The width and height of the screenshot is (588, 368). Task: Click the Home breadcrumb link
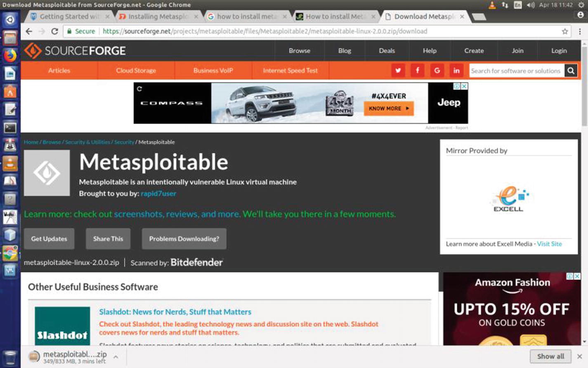click(x=31, y=142)
